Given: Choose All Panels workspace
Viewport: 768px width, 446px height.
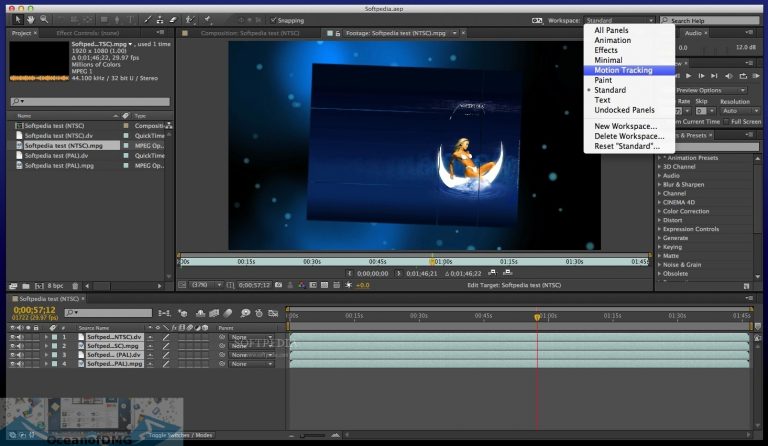Looking at the screenshot, I should (629, 30).
